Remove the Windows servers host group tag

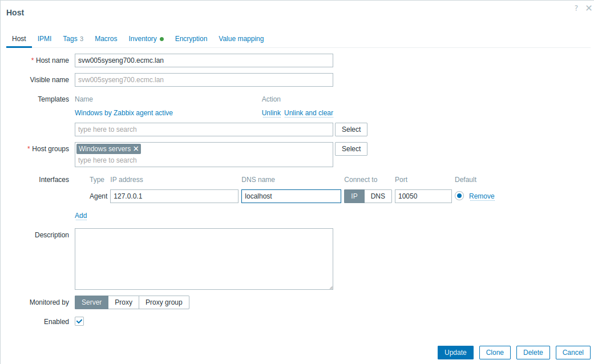pos(136,149)
